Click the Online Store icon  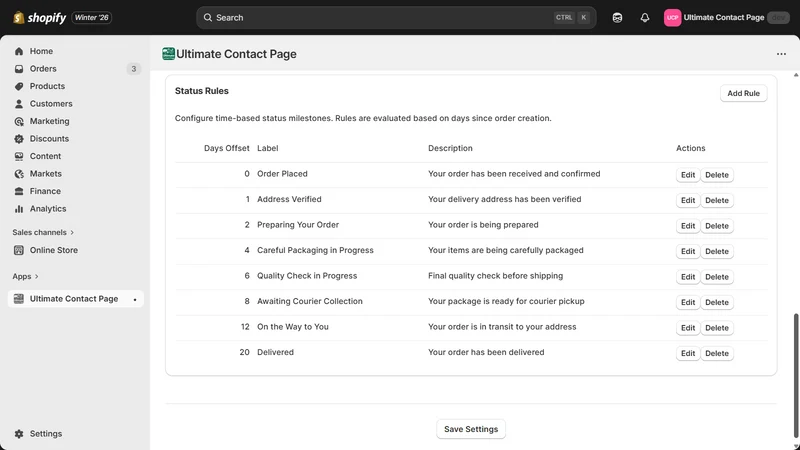(19, 250)
